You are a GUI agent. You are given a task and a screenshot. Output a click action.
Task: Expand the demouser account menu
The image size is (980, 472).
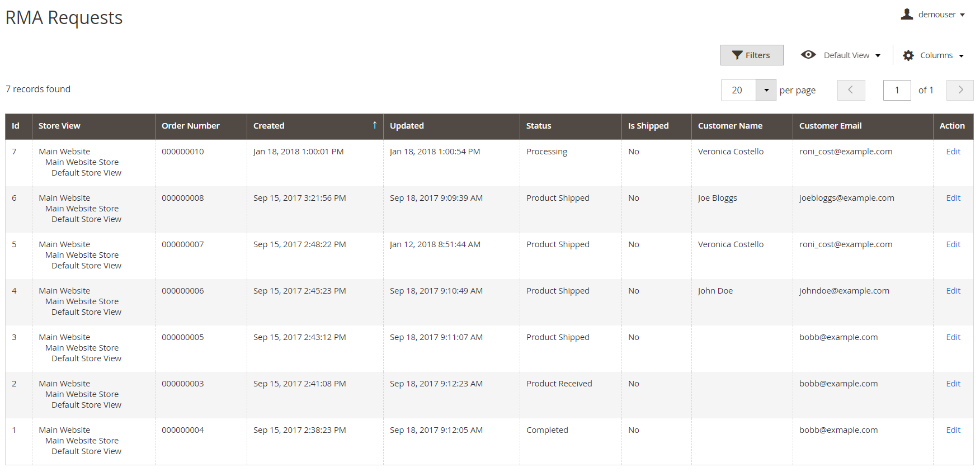[962, 15]
